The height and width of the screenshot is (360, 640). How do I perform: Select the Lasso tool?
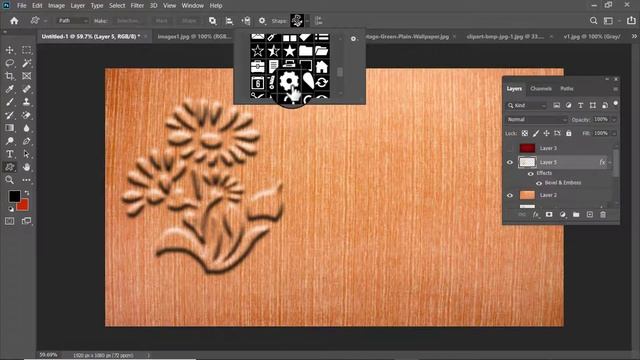[x=9, y=63]
